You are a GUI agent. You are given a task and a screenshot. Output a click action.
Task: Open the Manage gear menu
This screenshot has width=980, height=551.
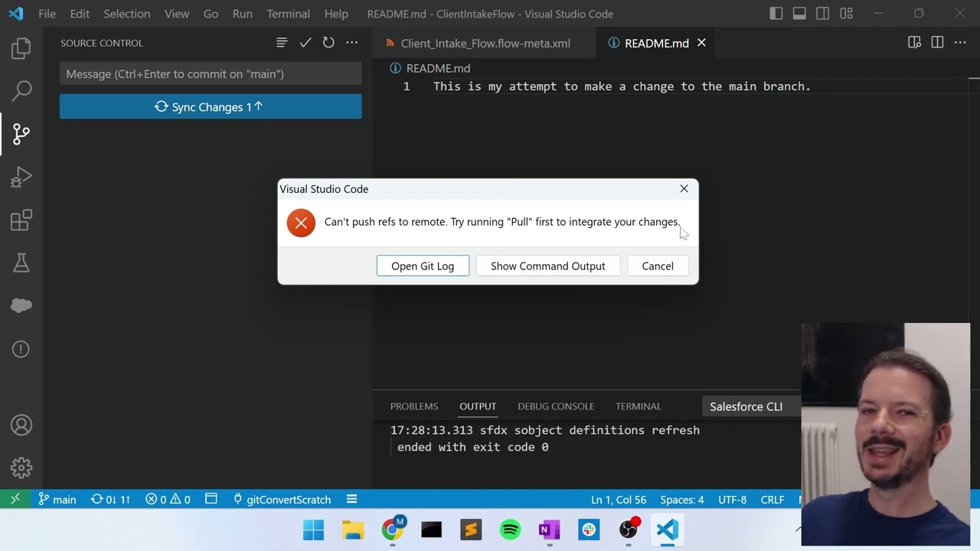click(x=21, y=467)
